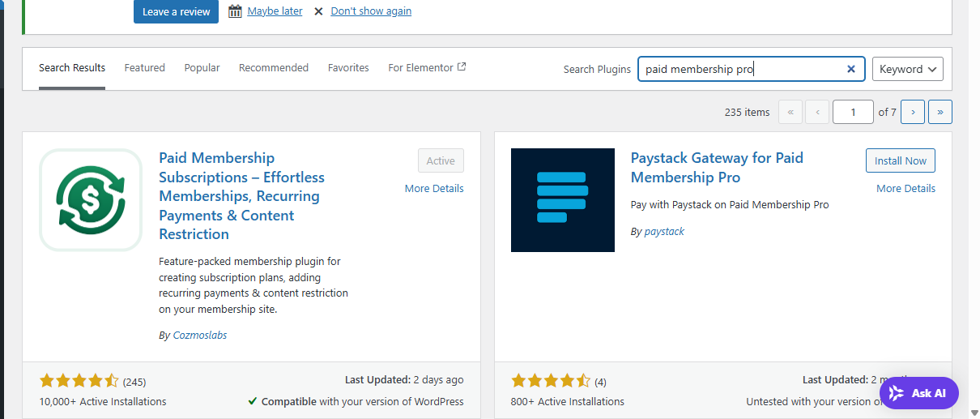Install the Paystack Gateway plugin with Install Now
This screenshot has height=419, width=980.
pos(901,160)
